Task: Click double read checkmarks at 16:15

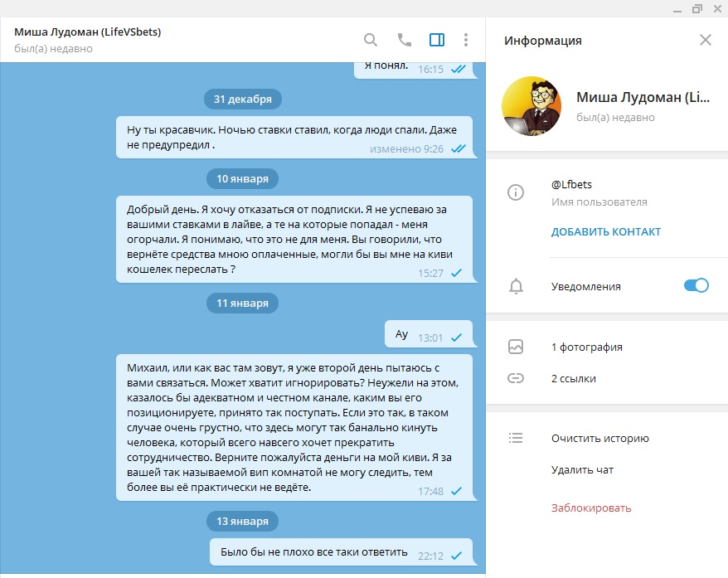Action: 459,69
